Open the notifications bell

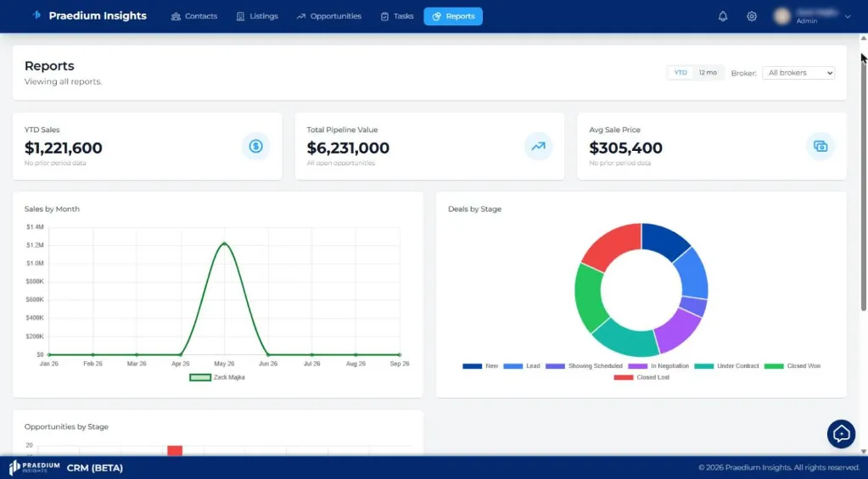pos(722,17)
